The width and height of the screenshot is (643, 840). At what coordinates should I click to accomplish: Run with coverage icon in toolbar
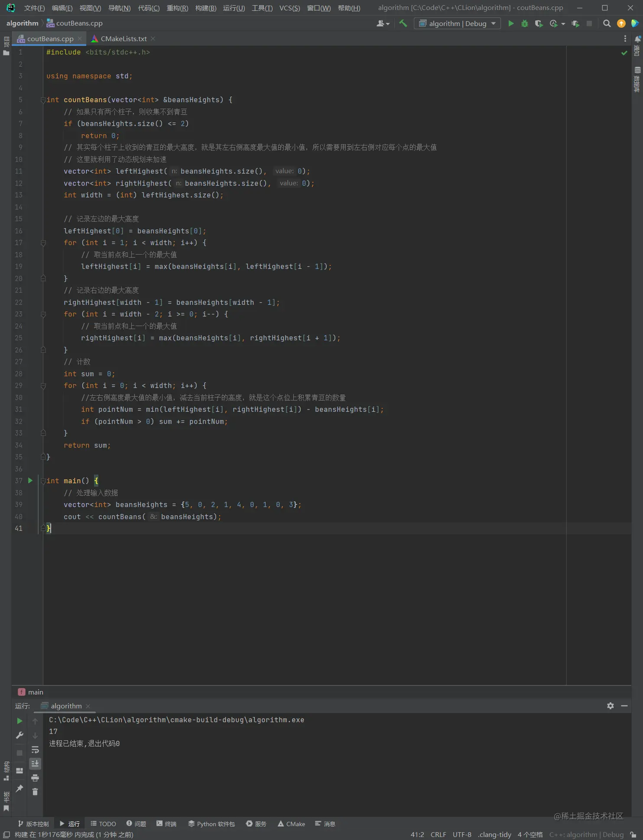point(539,23)
